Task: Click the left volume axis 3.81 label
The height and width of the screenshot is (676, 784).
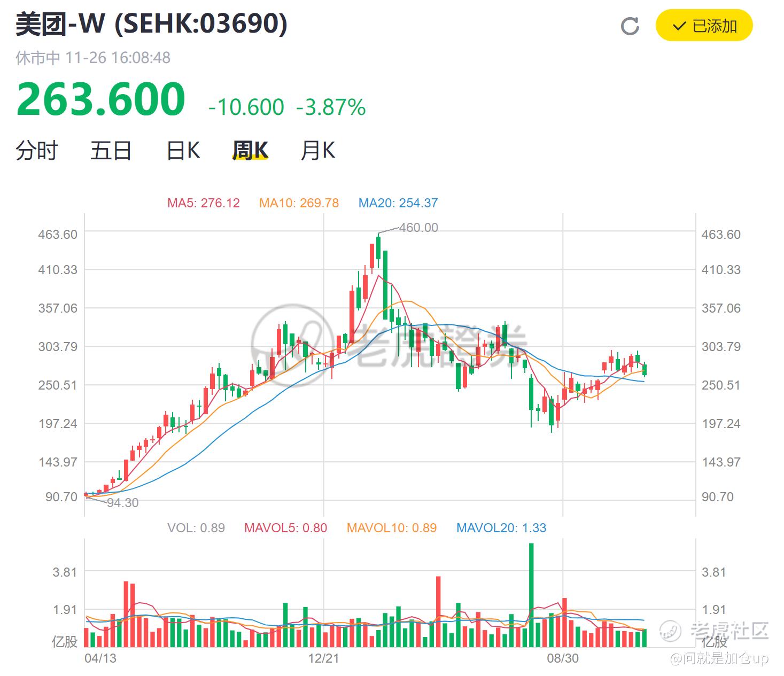Action: (x=65, y=572)
